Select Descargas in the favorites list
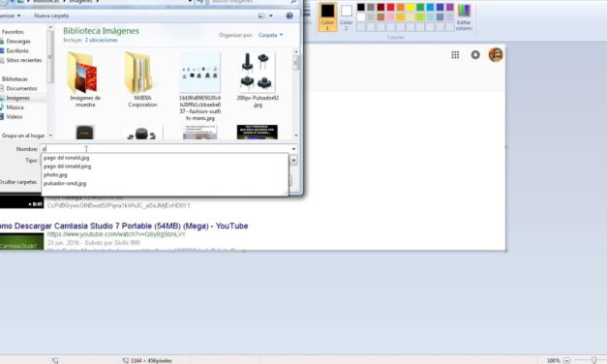The height and width of the screenshot is (364, 607). point(18,41)
